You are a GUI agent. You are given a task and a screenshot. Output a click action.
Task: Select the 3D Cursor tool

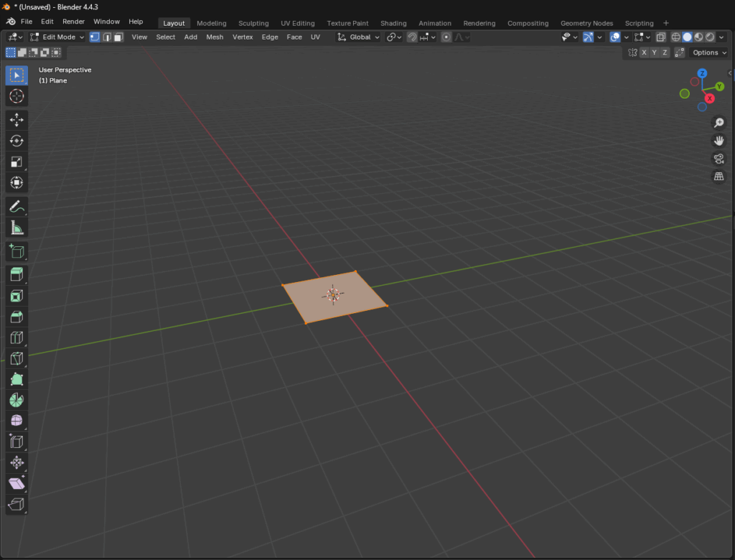[x=17, y=96]
